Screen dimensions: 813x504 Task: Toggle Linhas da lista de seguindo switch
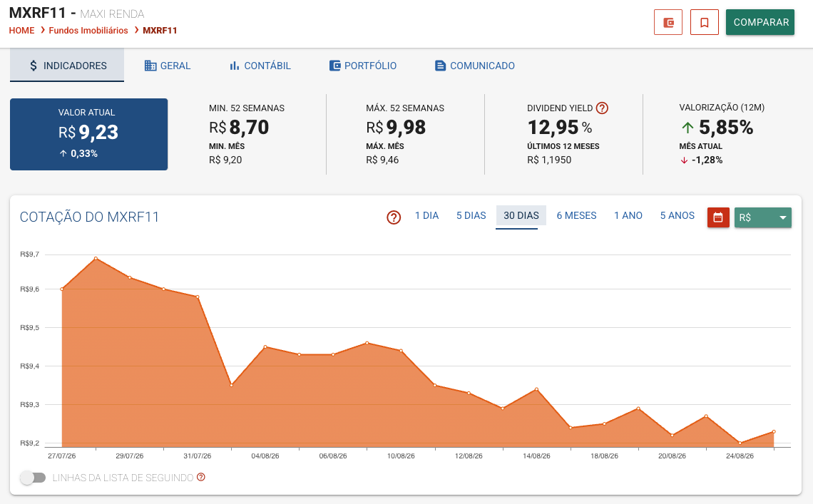33,478
